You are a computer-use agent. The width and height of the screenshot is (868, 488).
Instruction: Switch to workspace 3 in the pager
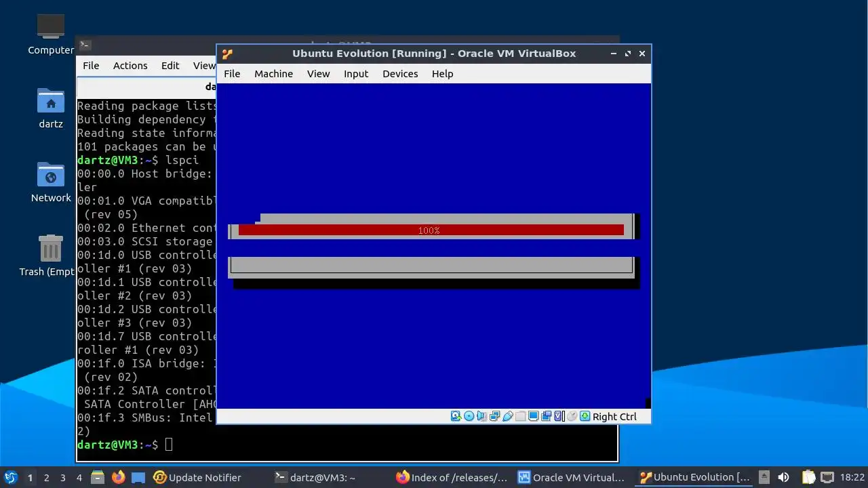coord(62,477)
